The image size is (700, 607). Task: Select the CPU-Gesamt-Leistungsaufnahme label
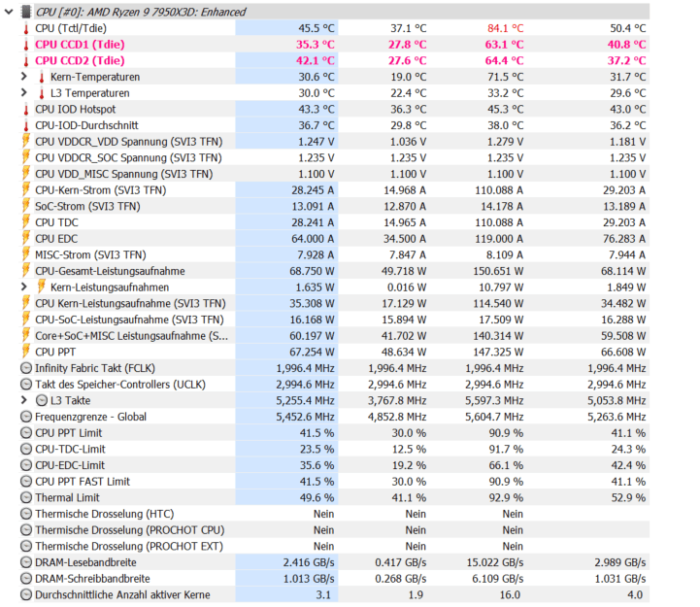click(x=110, y=271)
